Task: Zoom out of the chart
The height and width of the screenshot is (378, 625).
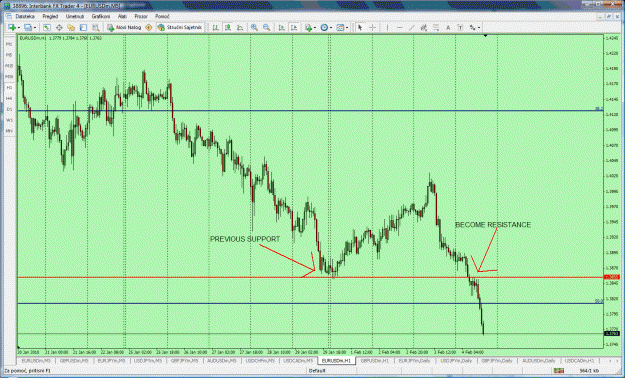Action: [x=266, y=28]
